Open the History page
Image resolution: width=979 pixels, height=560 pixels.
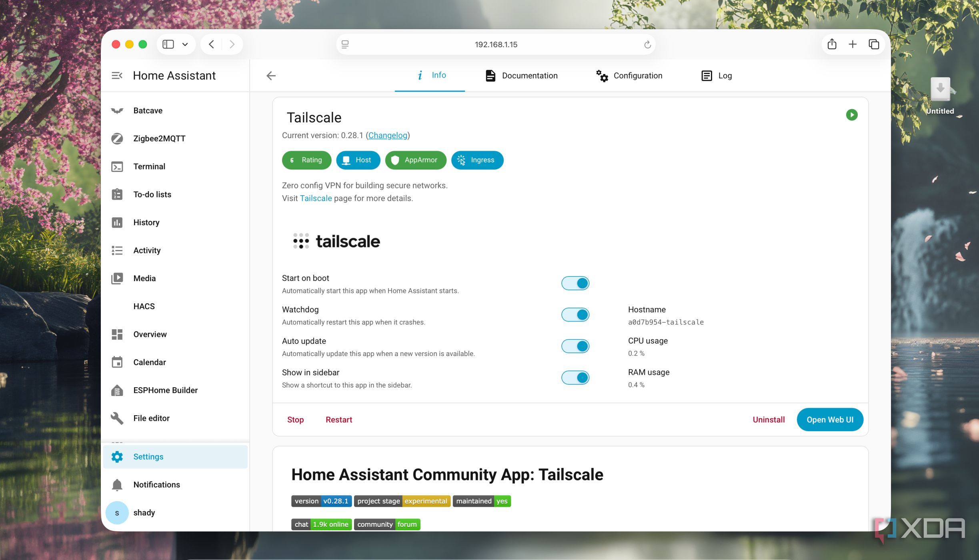pyautogui.click(x=175, y=222)
